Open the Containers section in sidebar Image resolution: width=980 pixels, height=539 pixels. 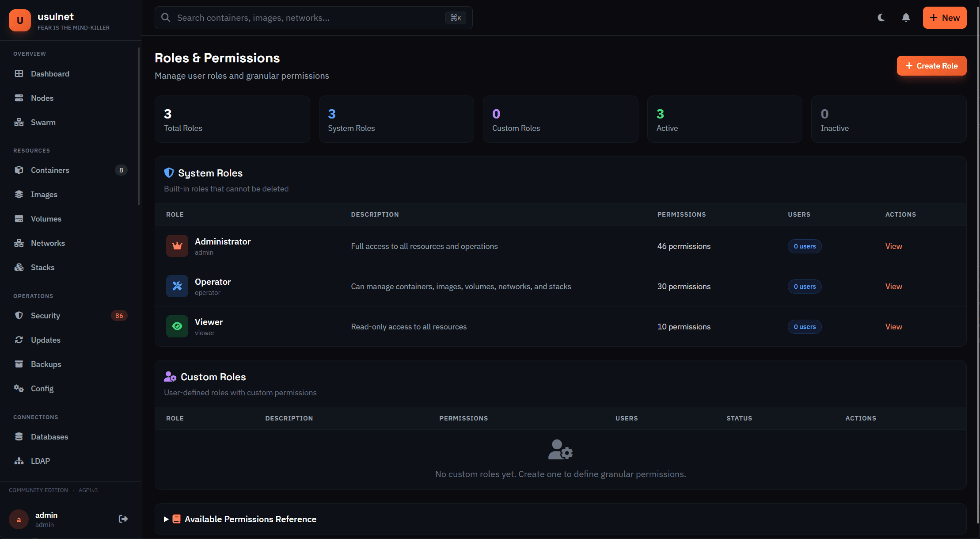pos(50,170)
